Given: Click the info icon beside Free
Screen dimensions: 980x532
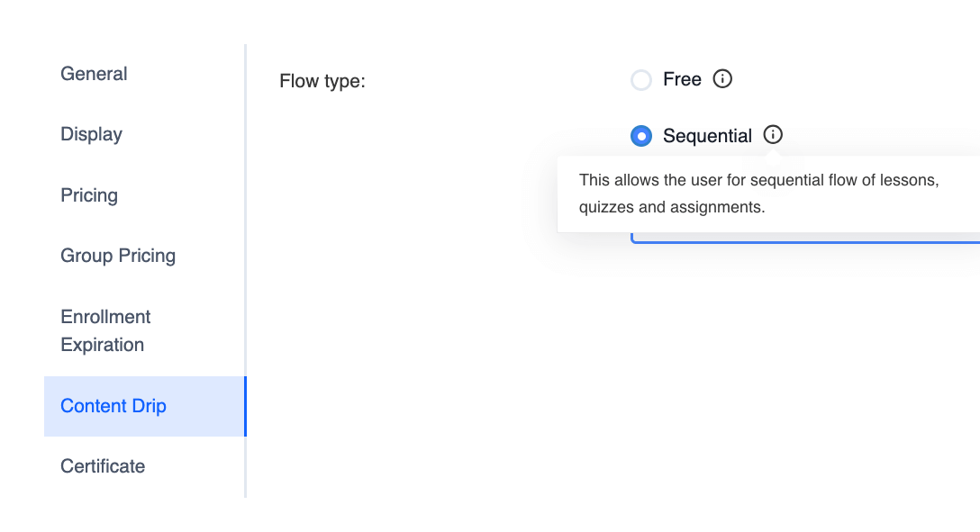Looking at the screenshot, I should click(722, 79).
